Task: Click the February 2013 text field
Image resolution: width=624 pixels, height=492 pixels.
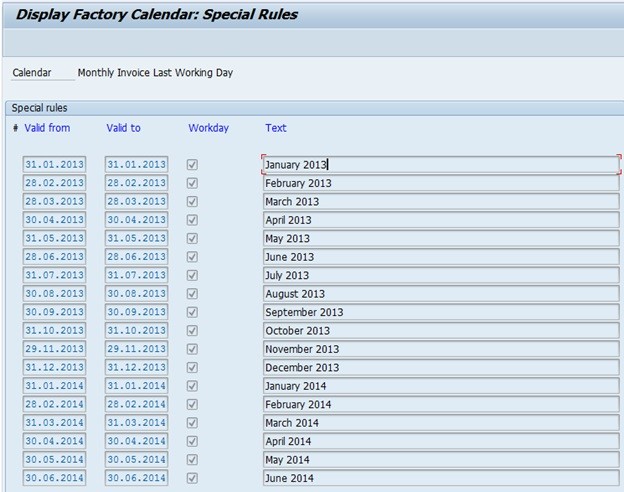Action: (441, 183)
